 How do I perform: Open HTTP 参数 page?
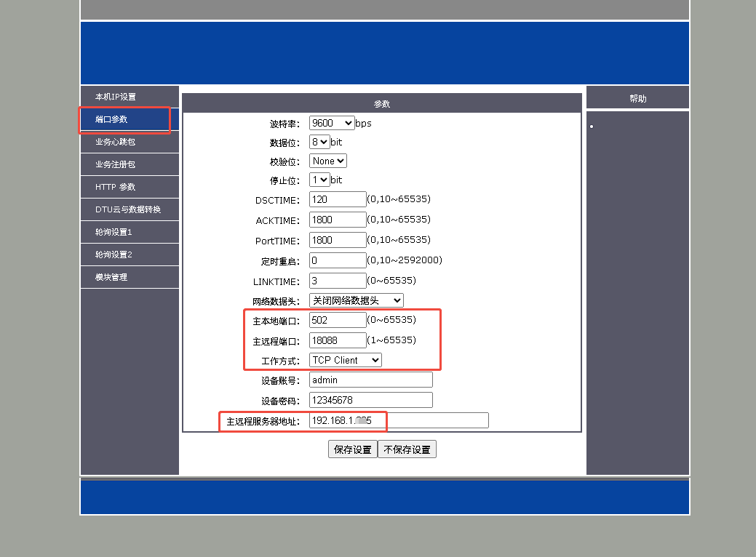(x=116, y=187)
